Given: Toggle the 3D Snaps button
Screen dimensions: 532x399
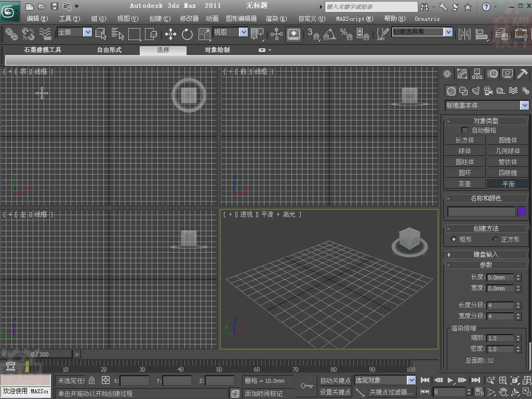Looking at the screenshot, I should pos(313,34).
